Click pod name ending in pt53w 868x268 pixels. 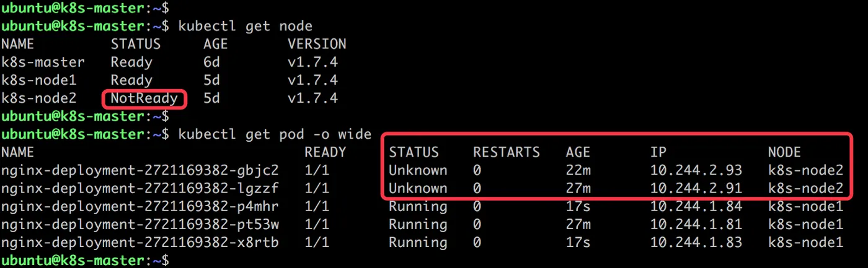(139, 224)
